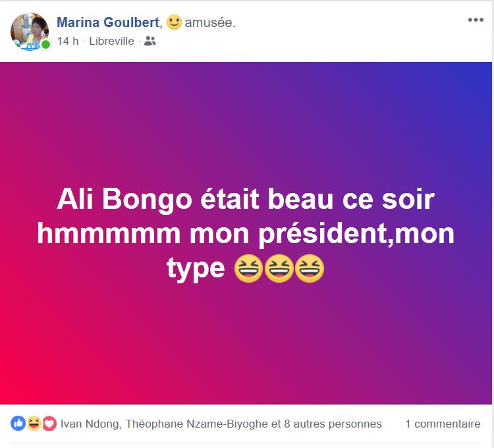Screen dimensions: 494x448
Task: Click the green online status dot
Action: coord(46,45)
